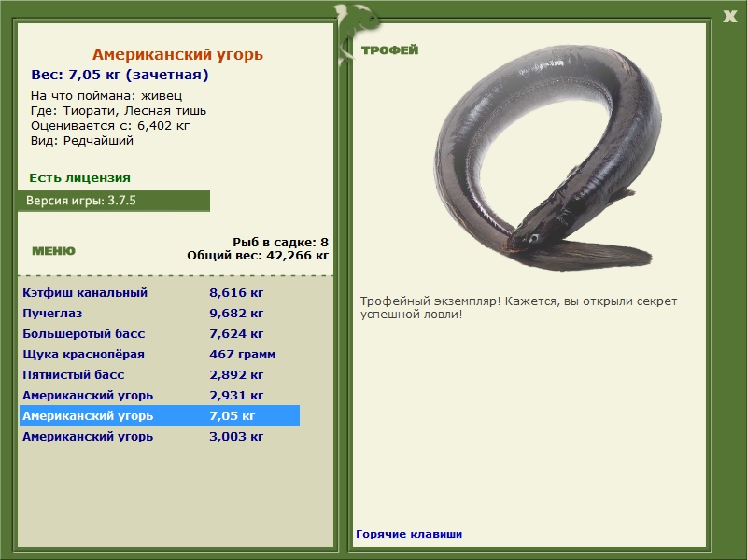Select the Пучеглаз 9,682 кг row
747x560 pixels.
[160, 313]
